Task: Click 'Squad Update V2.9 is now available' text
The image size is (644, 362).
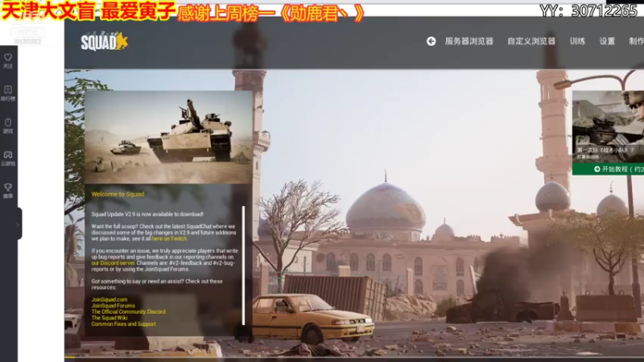Action: 147,214
